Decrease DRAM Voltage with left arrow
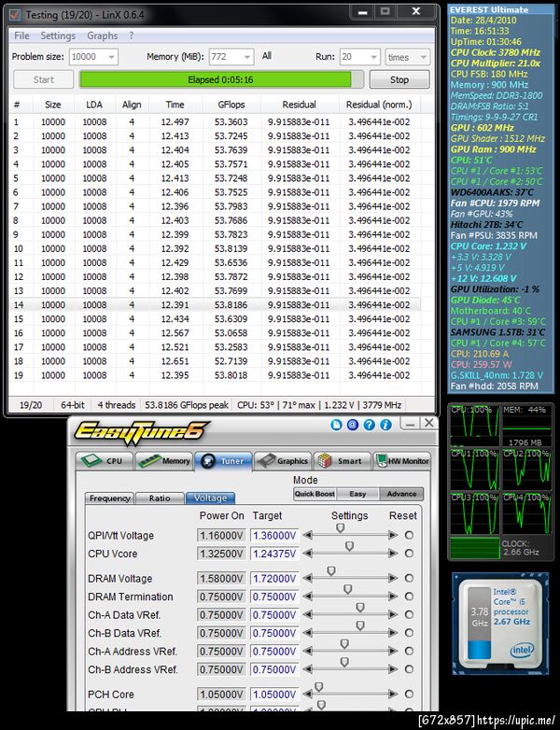This screenshot has height=730, width=560. (x=307, y=578)
